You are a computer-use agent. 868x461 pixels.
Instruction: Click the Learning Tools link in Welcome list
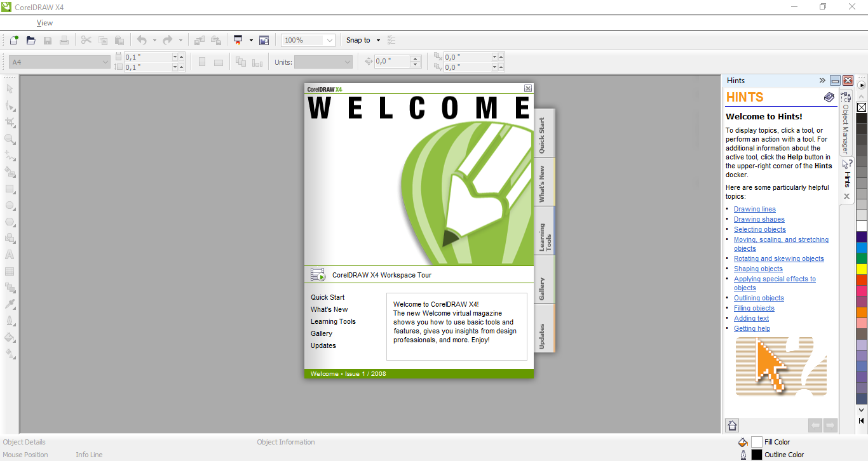(333, 321)
